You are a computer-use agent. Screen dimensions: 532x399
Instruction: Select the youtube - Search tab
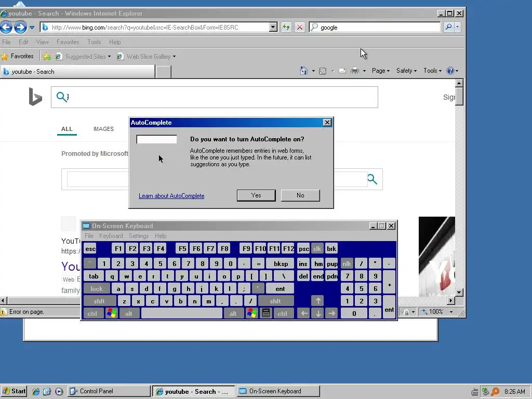(77, 72)
